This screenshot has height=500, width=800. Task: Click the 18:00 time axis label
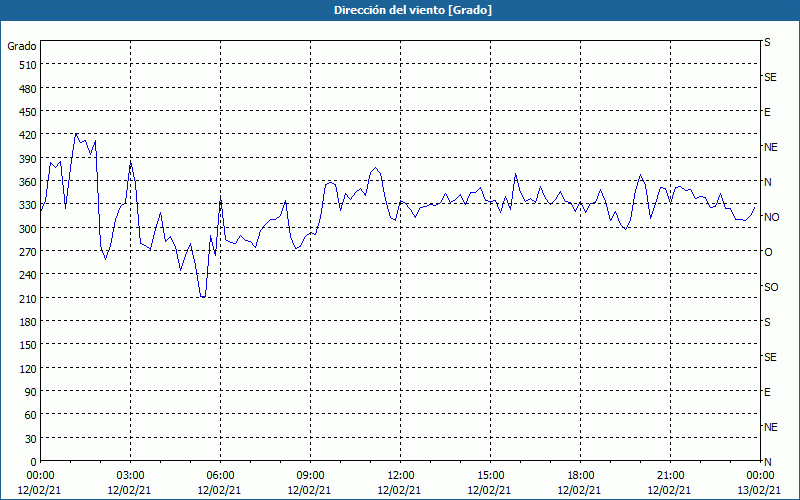pos(580,476)
